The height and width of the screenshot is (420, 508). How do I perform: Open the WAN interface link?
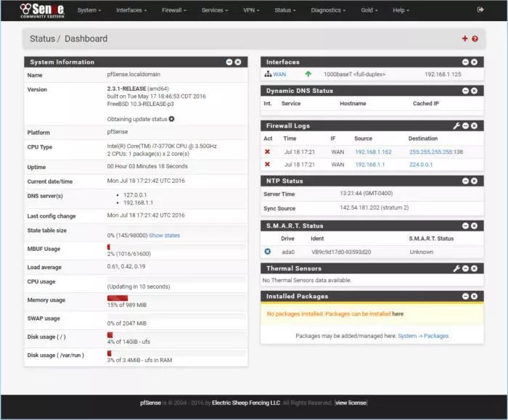279,74
